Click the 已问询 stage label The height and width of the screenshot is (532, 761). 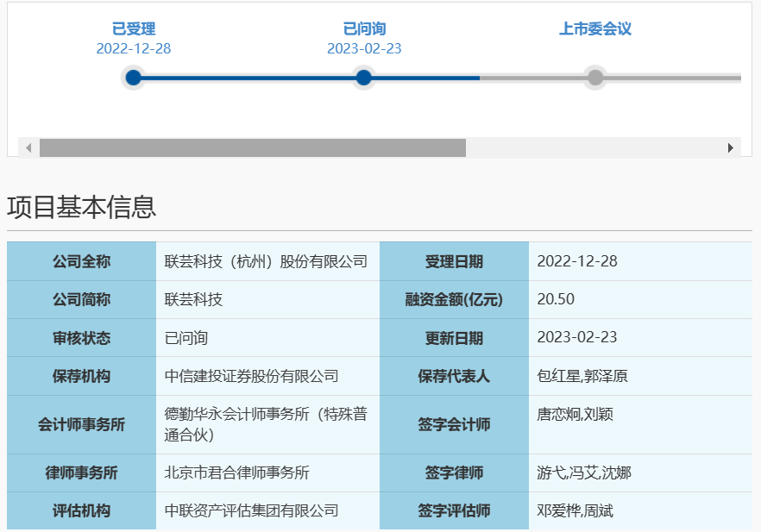point(364,28)
